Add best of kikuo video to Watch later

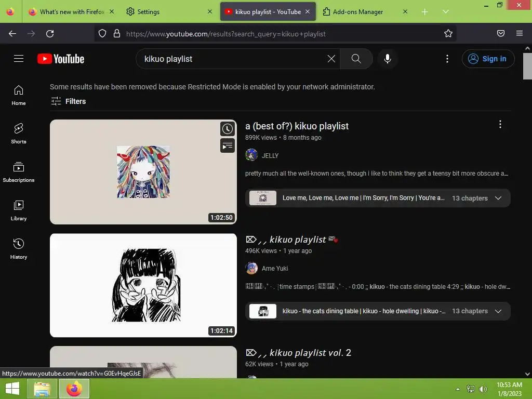coord(228,129)
